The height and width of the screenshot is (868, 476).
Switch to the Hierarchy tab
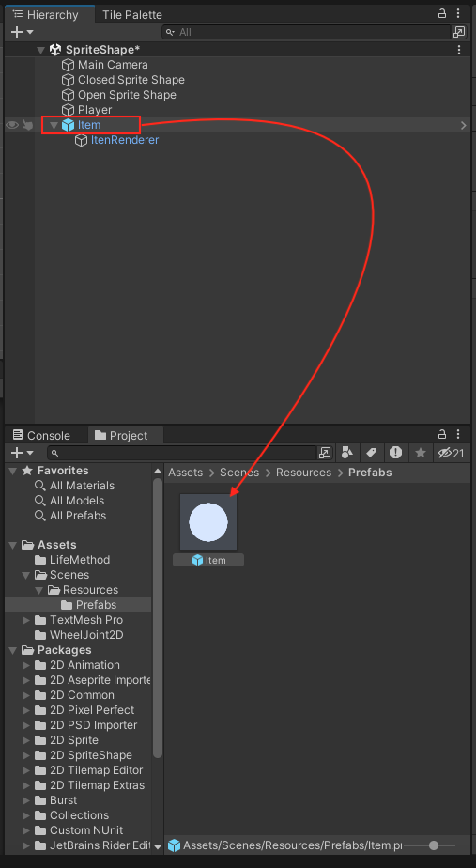pyautogui.click(x=47, y=14)
